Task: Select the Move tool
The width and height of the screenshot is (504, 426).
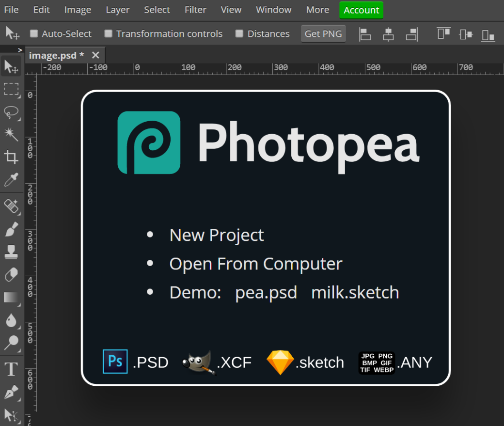Action: tap(11, 66)
